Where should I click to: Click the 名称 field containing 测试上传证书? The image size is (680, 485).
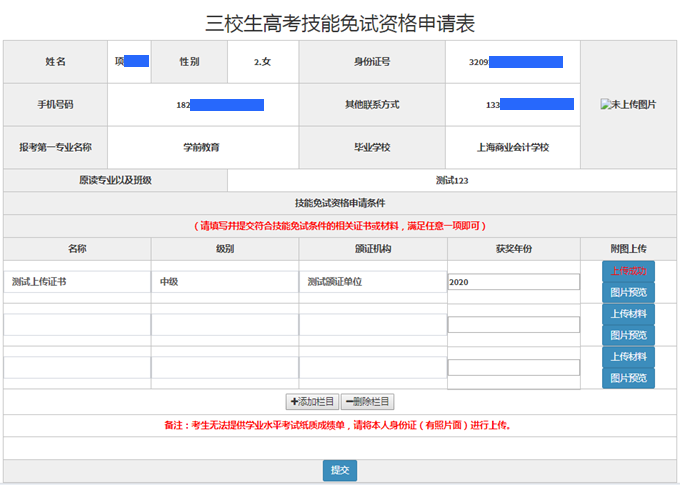[x=77, y=282]
